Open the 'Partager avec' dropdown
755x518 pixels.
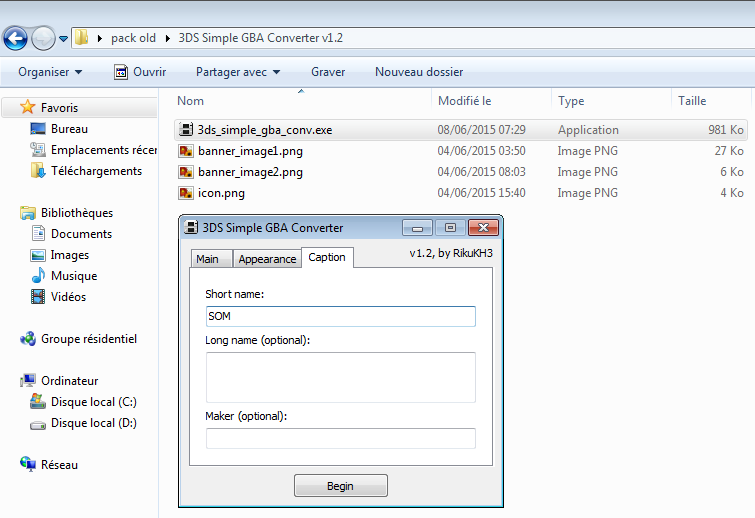[238, 72]
